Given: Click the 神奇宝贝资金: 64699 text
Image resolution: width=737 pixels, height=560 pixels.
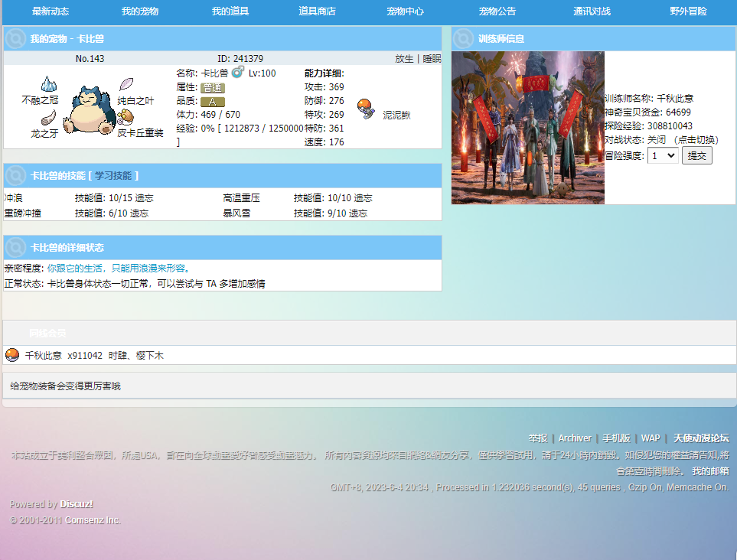Looking at the screenshot, I should click(x=647, y=112).
